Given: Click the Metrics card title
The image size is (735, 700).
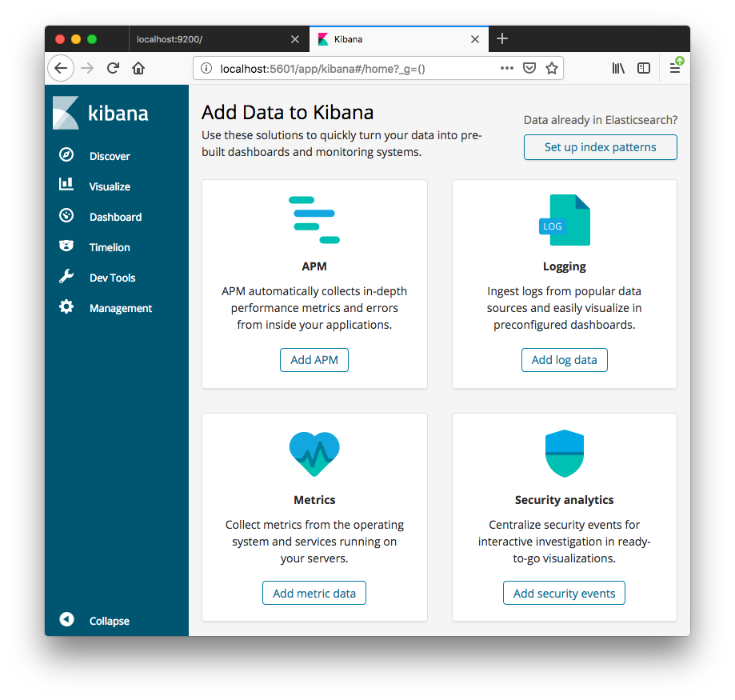Looking at the screenshot, I should (x=314, y=500).
